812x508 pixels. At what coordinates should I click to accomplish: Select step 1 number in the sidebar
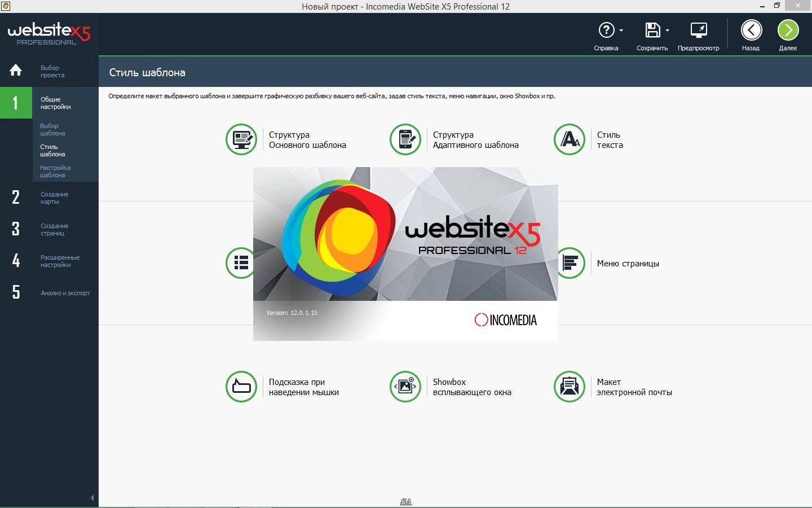click(x=16, y=103)
